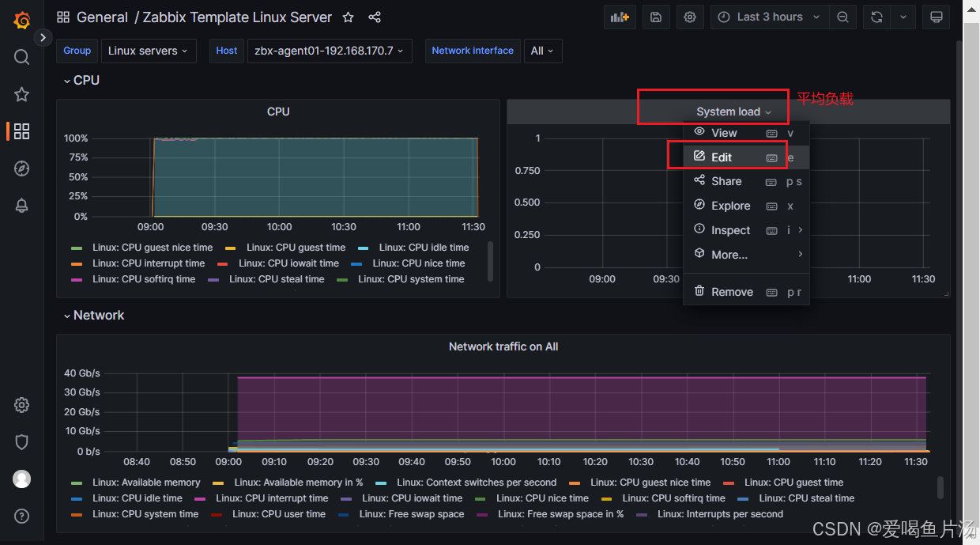Click the General folder link
The image size is (980, 545).
[x=102, y=17]
